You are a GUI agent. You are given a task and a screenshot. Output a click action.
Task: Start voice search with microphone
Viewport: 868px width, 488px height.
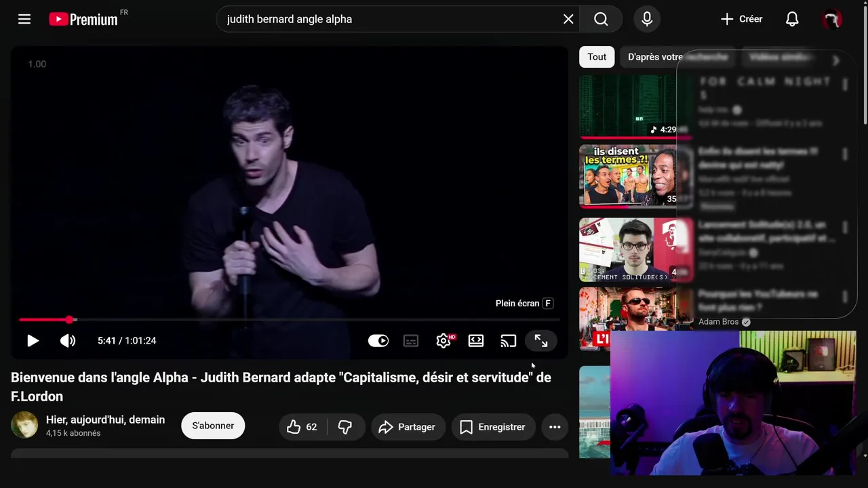coord(647,19)
